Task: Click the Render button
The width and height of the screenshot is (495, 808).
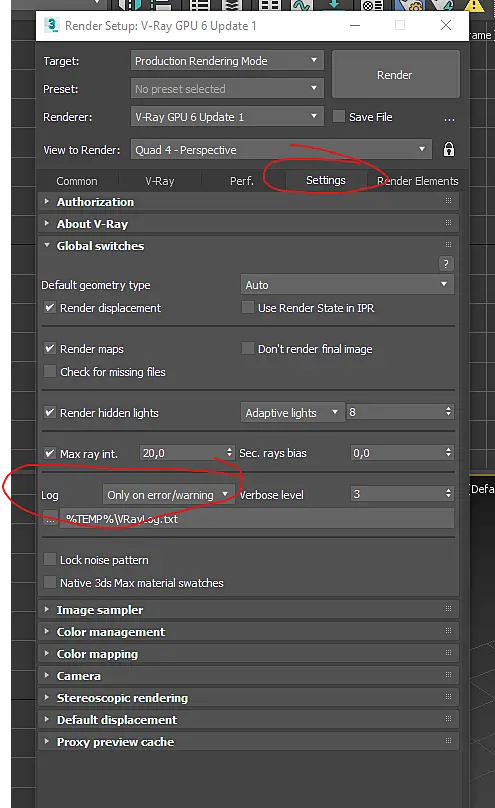Action: tap(395, 75)
